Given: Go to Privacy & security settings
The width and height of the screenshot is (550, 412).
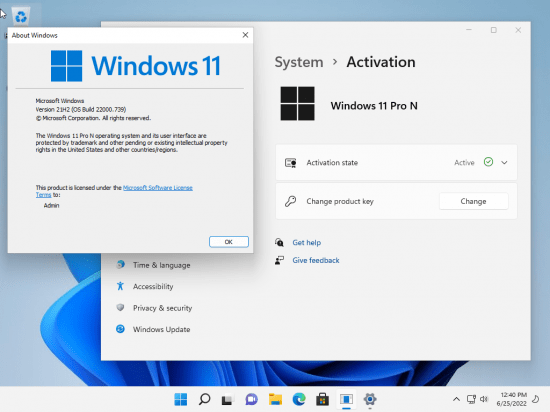Looking at the screenshot, I should coord(162,308).
